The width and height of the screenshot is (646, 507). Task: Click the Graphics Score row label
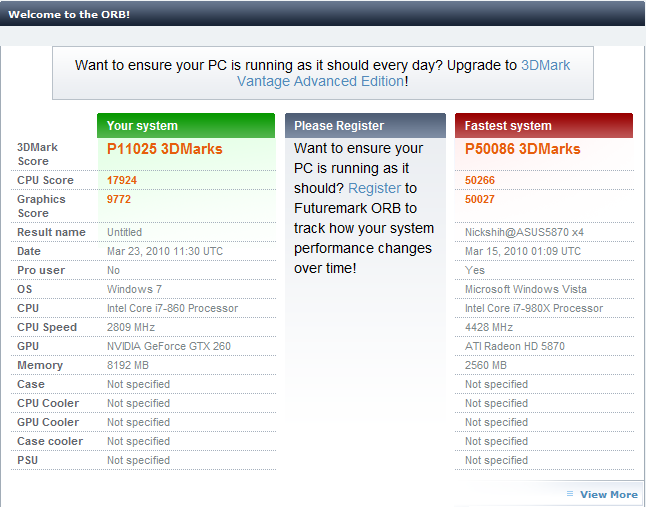[x=41, y=206]
